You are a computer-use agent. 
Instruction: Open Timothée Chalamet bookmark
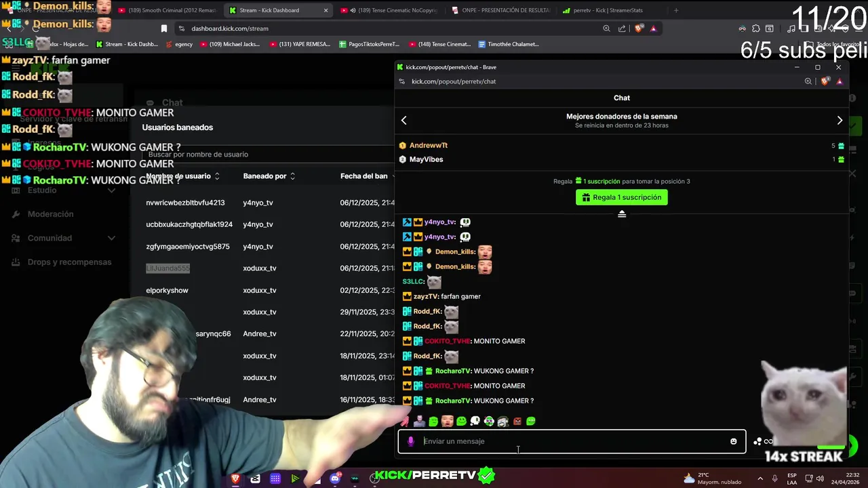click(x=509, y=44)
